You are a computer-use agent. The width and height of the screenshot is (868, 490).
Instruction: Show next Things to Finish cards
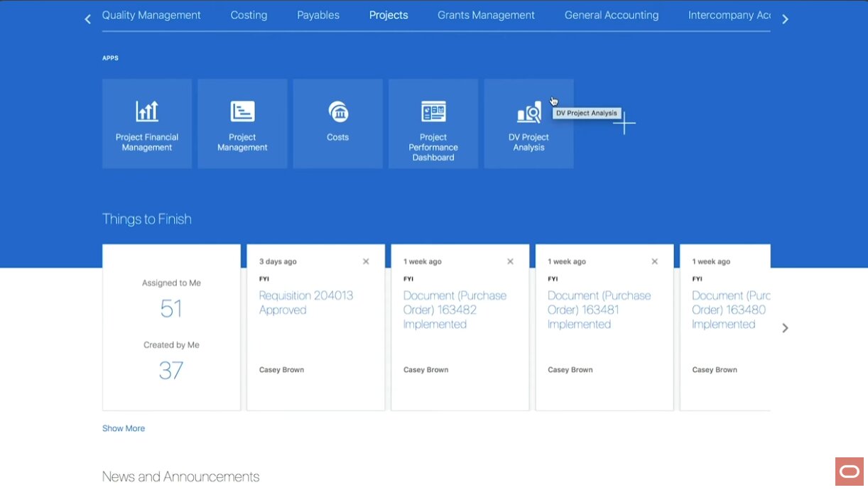[785, 328]
